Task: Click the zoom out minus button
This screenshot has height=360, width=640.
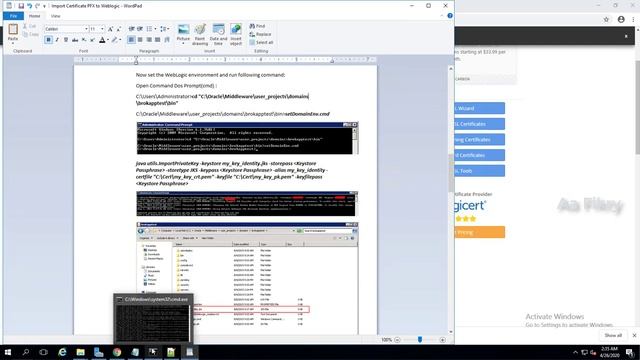Action: point(397,340)
